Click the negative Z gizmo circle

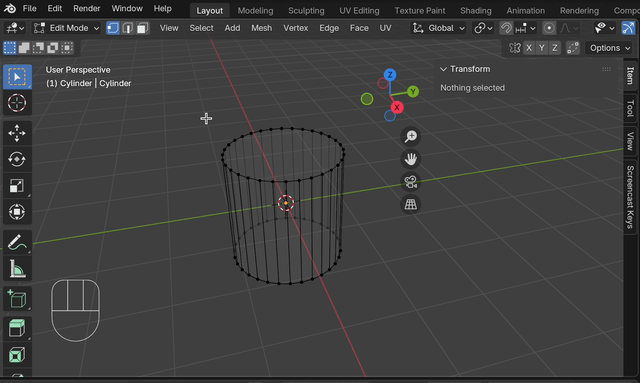(x=390, y=116)
